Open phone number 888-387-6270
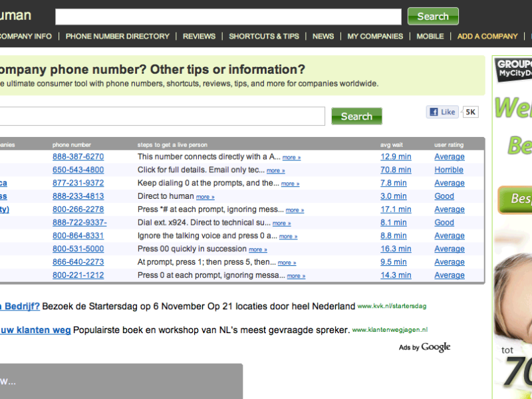Screen dimensions: 532x399 [x=78, y=157]
